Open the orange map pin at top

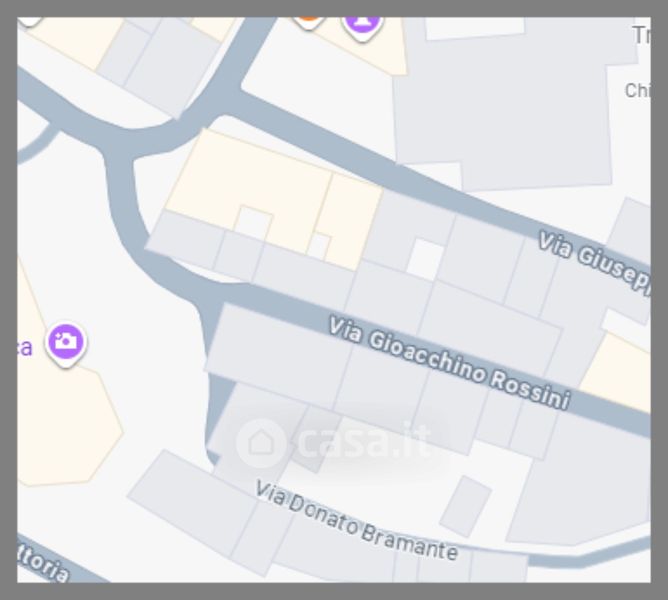click(x=309, y=22)
